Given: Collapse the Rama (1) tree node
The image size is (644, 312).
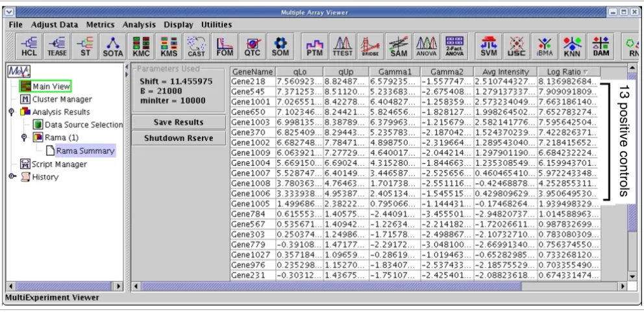Looking at the screenshot, I should 24,137.
